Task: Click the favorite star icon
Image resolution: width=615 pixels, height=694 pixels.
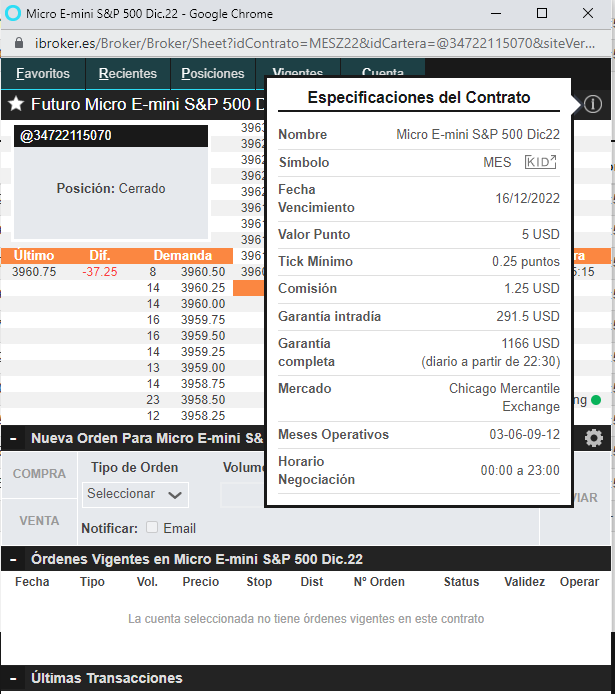Action: coord(16,104)
